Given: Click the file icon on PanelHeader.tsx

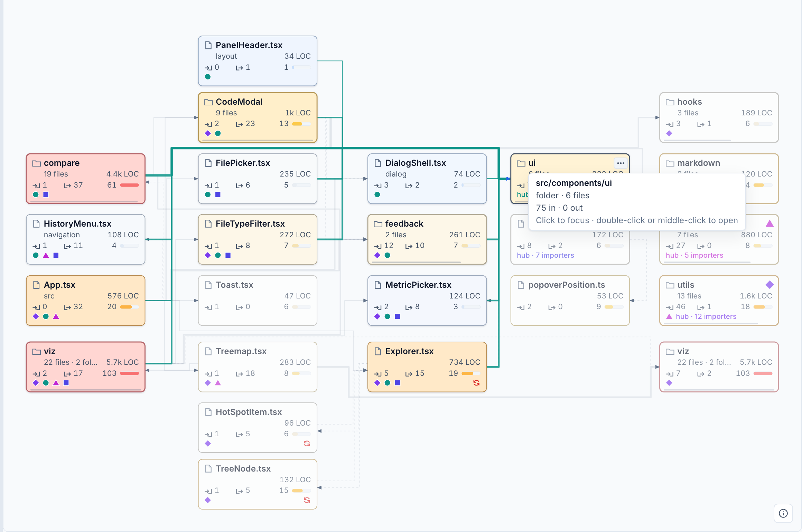Looking at the screenshot, I should tap(208, 45).
